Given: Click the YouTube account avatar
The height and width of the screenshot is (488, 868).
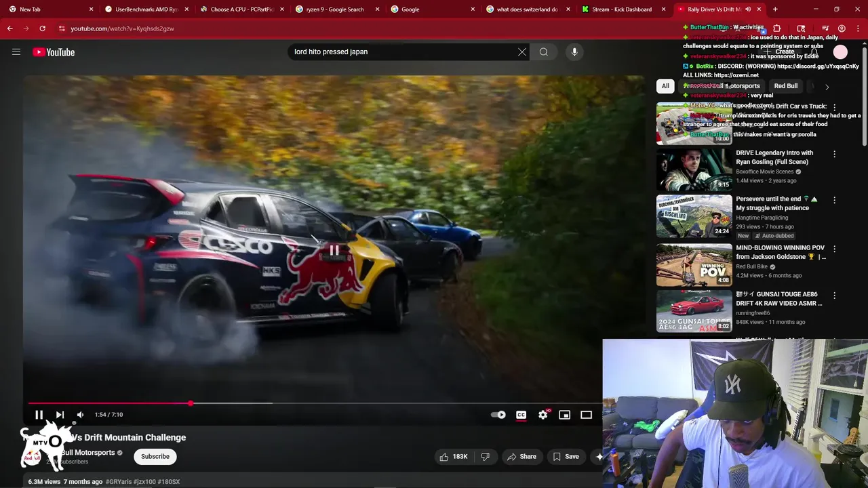Looking at the screenshot, I should click(x=840, y=52).
